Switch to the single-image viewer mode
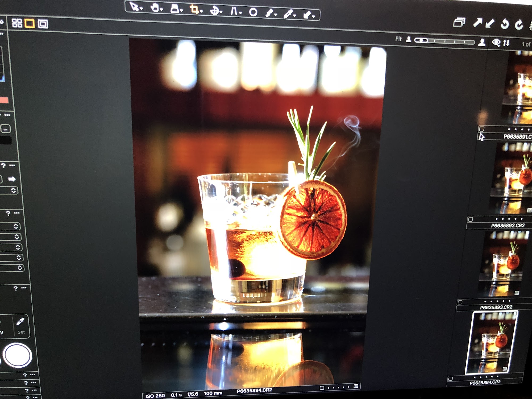 tap(30, 23)
